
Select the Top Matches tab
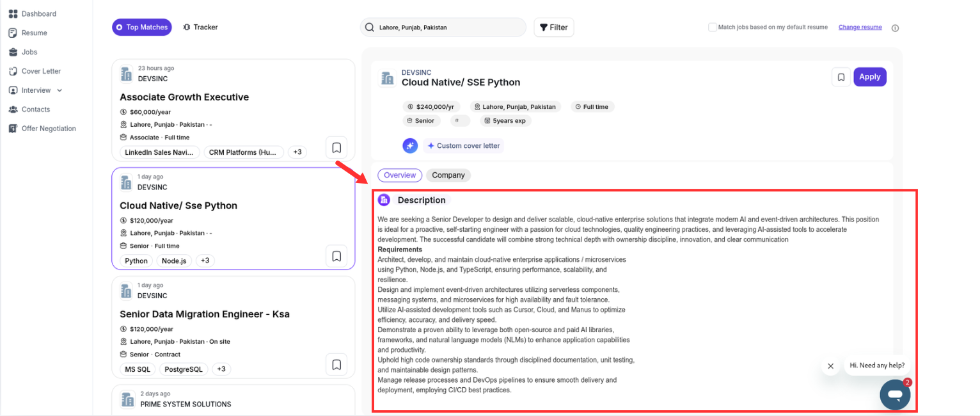142,27
